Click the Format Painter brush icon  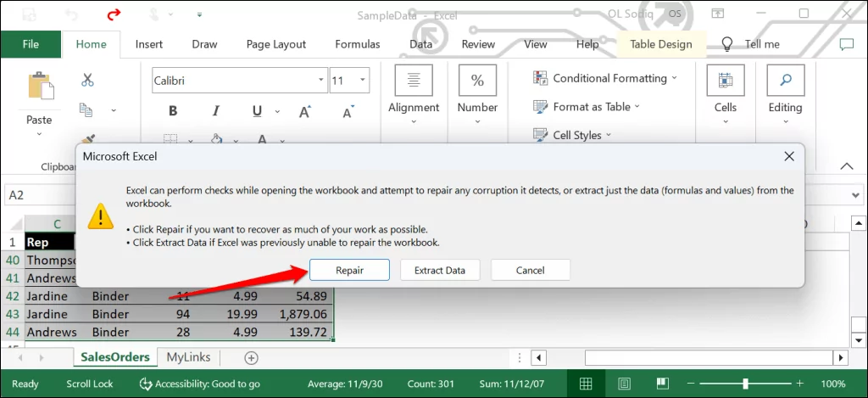(x=87, y=138)
